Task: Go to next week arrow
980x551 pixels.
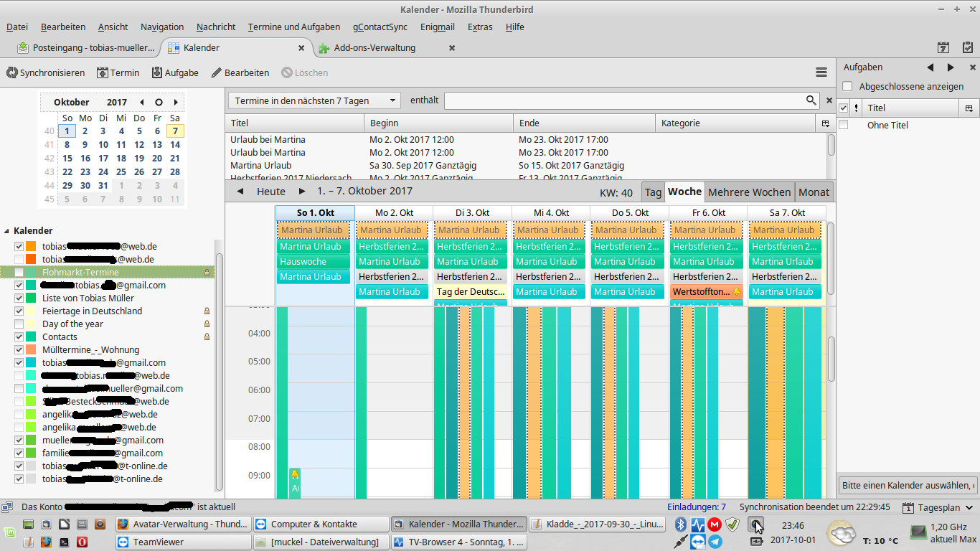Action: tap(302, 192)
